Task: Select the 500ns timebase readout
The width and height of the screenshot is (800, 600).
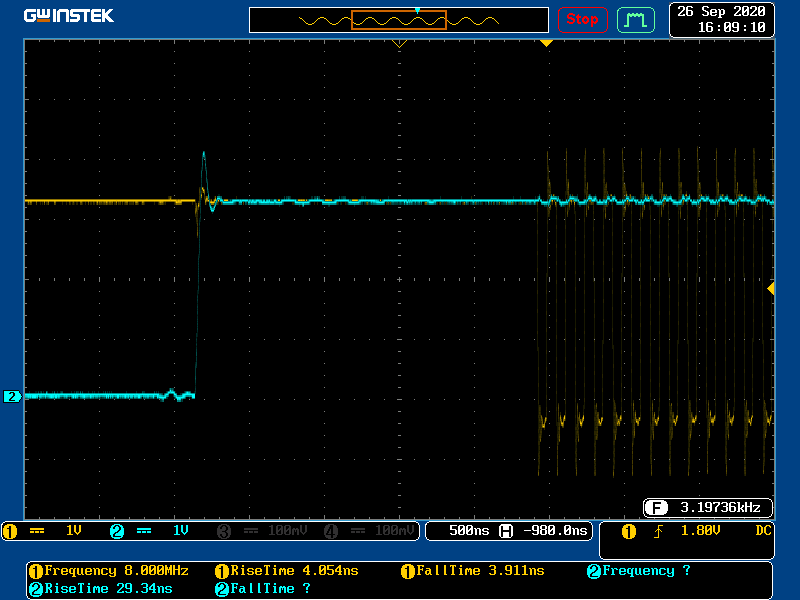Action: 468,530
